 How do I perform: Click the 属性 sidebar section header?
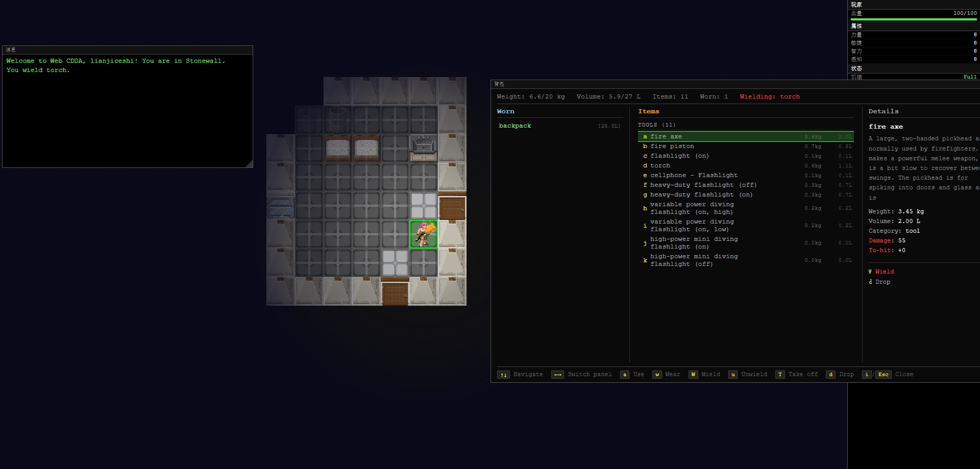coord(914,26)
